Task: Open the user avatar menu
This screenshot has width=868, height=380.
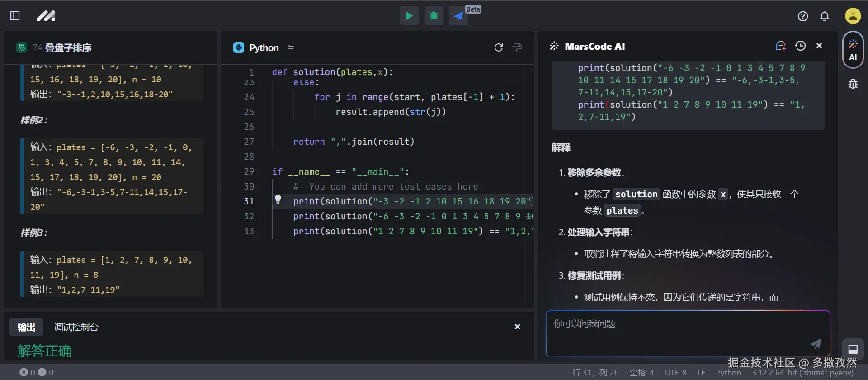Action: pos(853,16)
